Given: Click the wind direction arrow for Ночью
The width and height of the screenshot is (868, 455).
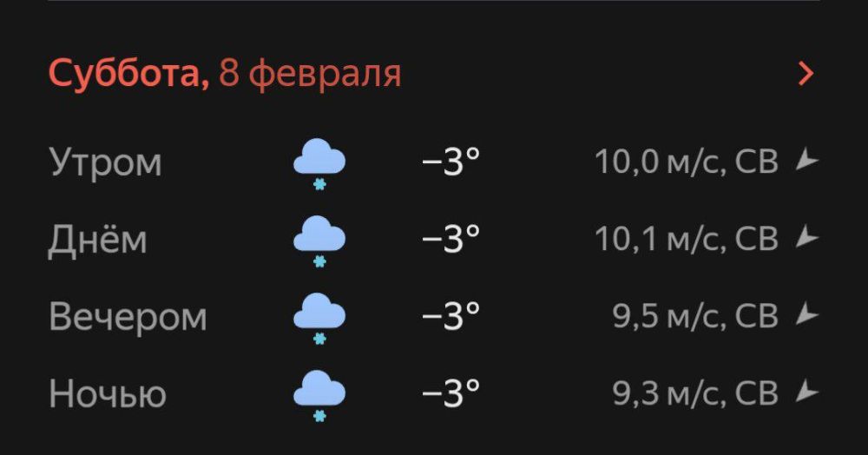Looking at the screenshot, I should (x=807, y=392).
